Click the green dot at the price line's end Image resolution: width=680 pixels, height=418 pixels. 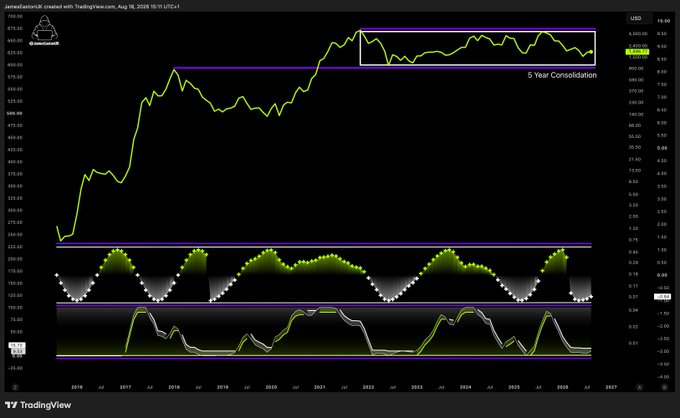pos(591,52)
